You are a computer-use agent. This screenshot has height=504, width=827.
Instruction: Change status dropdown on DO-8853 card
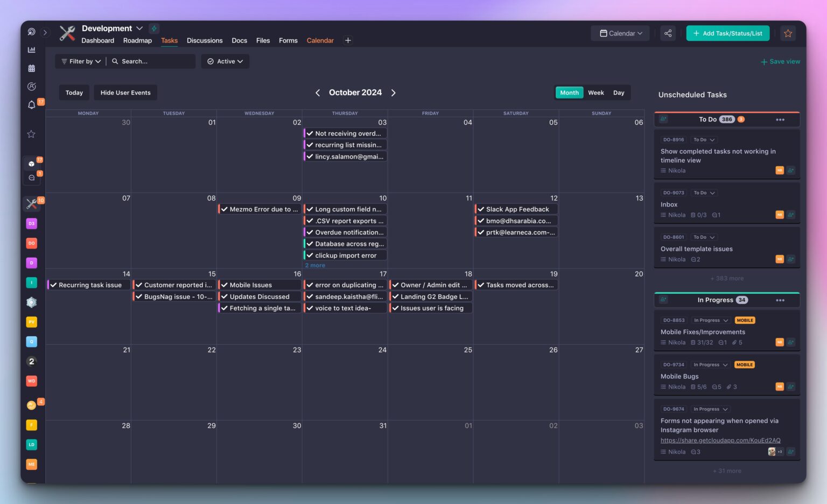point(711,320)
